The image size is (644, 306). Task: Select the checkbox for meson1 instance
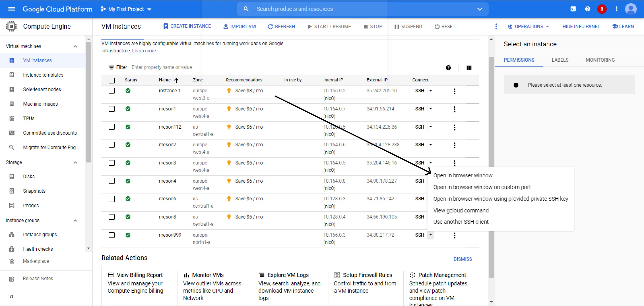pyautogui.click(x=112, y=109)
